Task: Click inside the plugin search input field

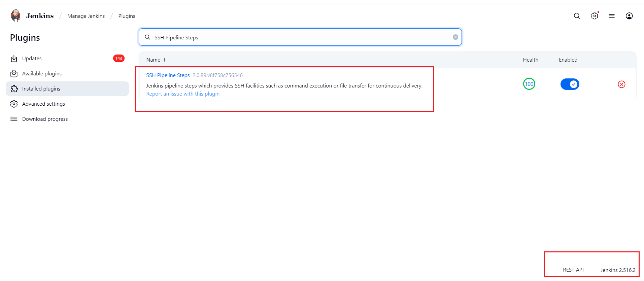Action: [x=300, y=37]
